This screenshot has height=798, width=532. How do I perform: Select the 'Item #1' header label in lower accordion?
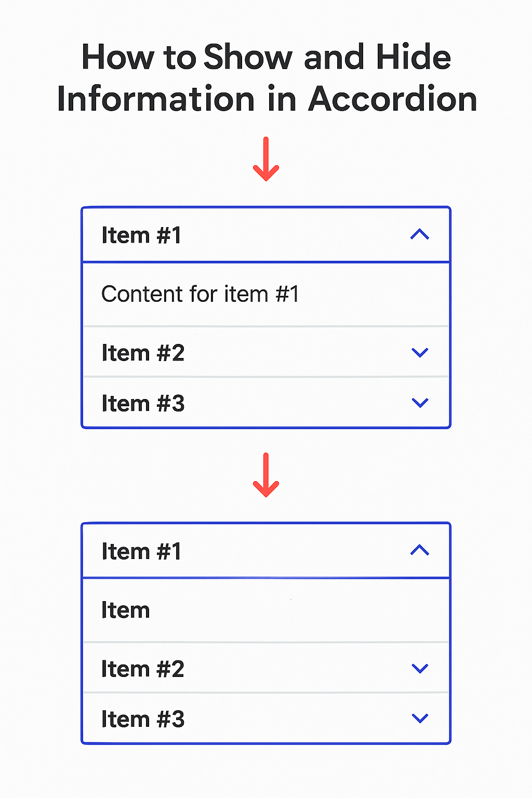pos(141,551)
